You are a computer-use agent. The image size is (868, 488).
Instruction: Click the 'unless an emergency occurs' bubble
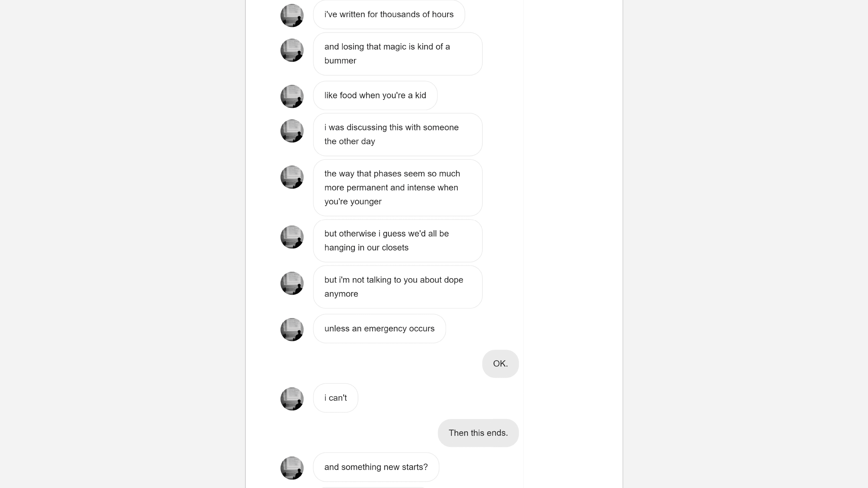[x=380, y=329]
